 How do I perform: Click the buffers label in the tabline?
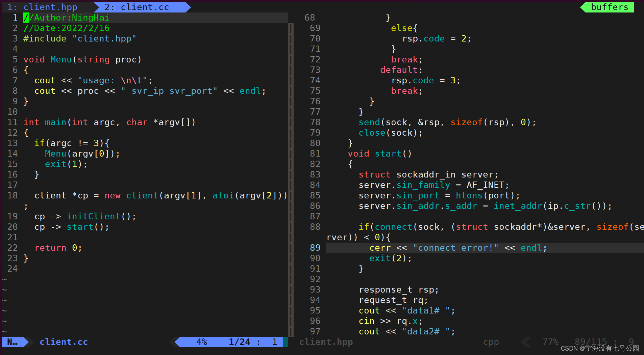pyautogui.click(x=610, y=7)
